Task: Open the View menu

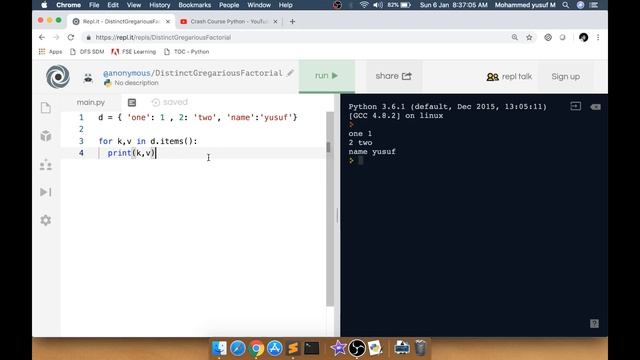Action: 134,5
